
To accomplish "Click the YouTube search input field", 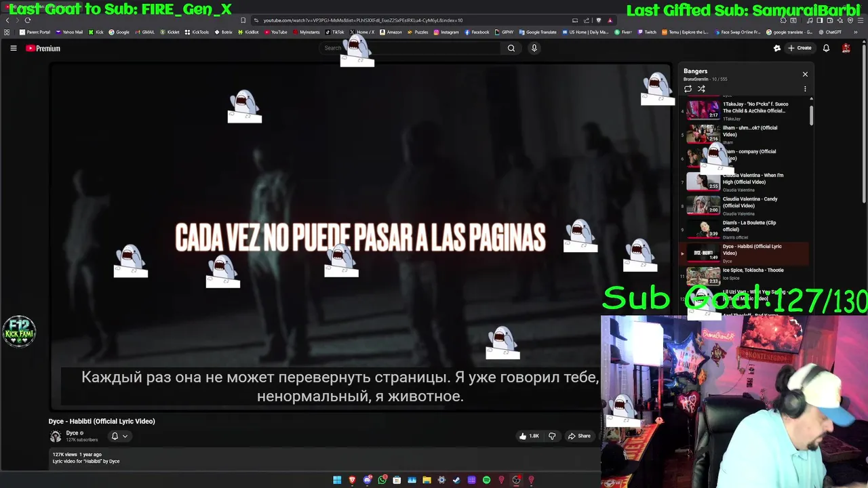I will (410, 48).
